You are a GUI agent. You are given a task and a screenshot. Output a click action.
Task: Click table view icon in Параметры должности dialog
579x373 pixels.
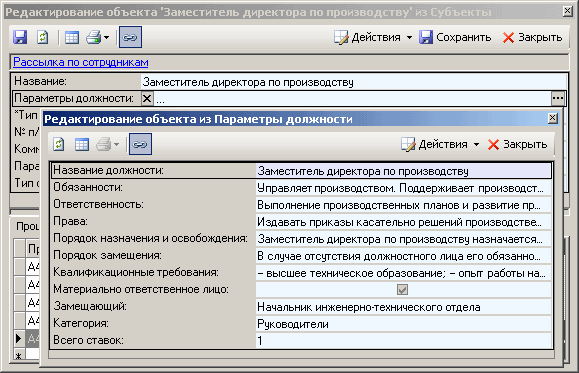coord(82,144)
